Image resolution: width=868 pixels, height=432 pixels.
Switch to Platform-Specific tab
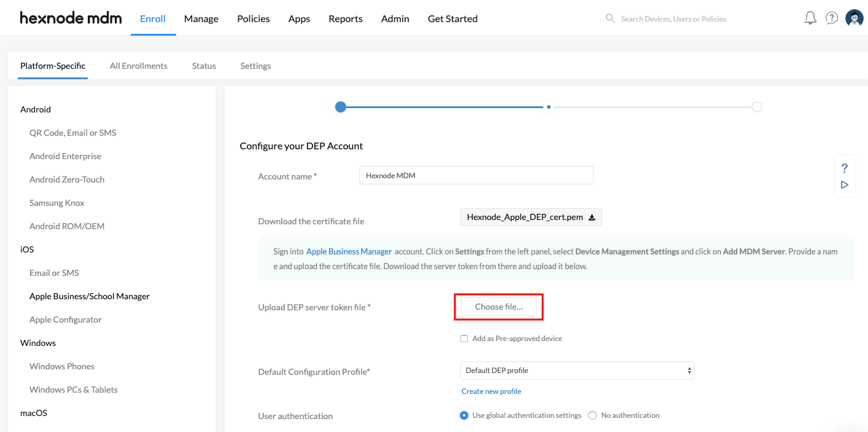tap(53, 66)
